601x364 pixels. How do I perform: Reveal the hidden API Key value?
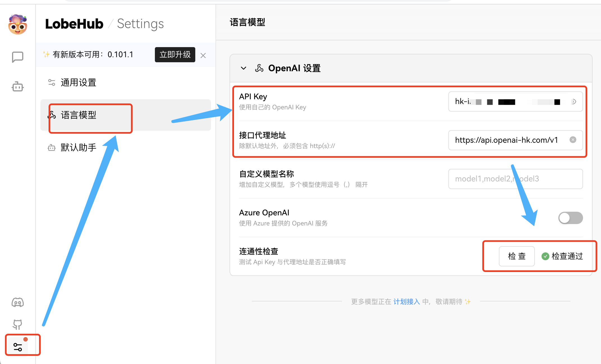pos(574,102)
